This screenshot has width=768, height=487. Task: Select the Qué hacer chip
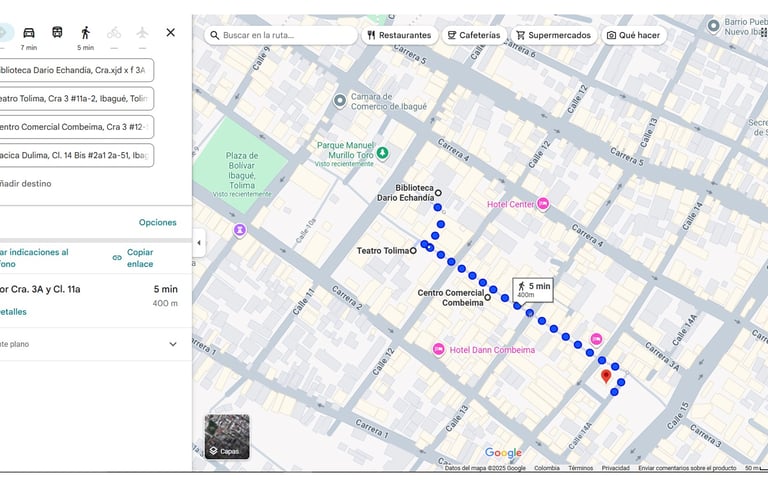click(x=634, y=35)
